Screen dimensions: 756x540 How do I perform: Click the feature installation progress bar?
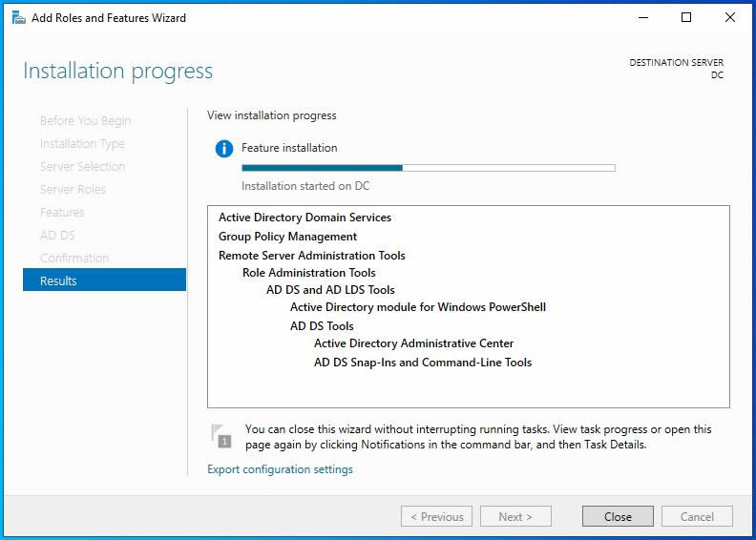[428, 168]
